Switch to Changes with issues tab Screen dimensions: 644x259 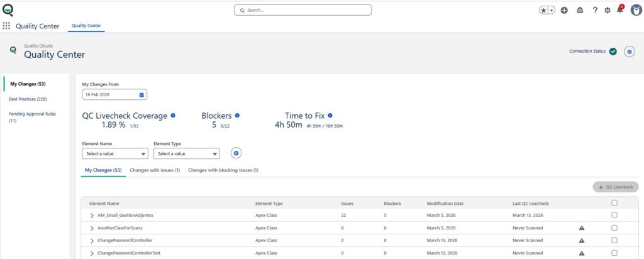pos(155,170)
